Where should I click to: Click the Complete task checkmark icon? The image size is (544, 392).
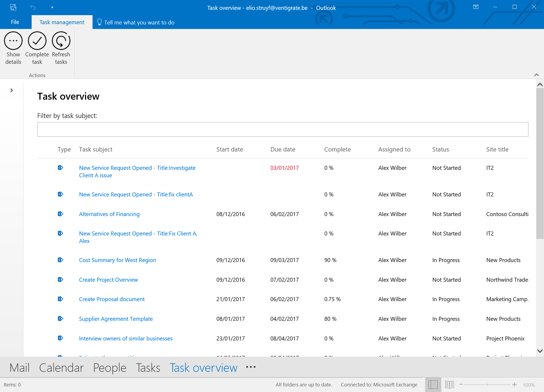point(37,41)
